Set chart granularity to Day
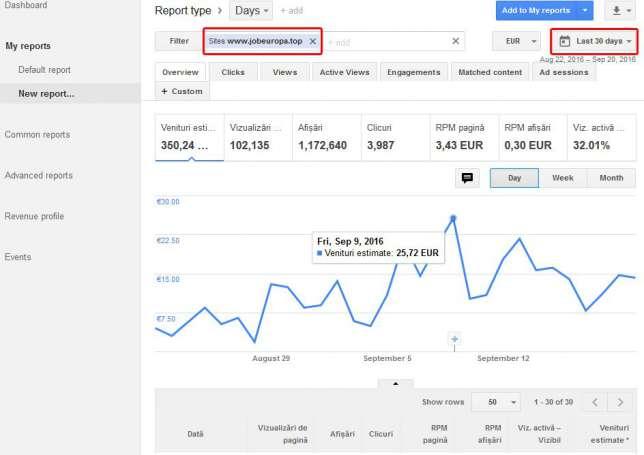Screen dimensions: 644x455 point(514,178)
